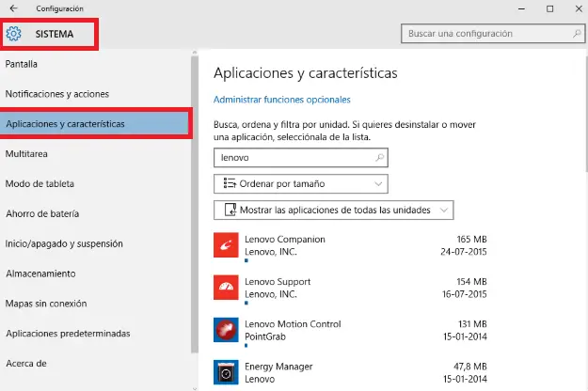The height and width of the screenshot is (391, 588).
Task: Select the Lenovo Support entry name
Action: pyautogui.click(x=278, y=282)
